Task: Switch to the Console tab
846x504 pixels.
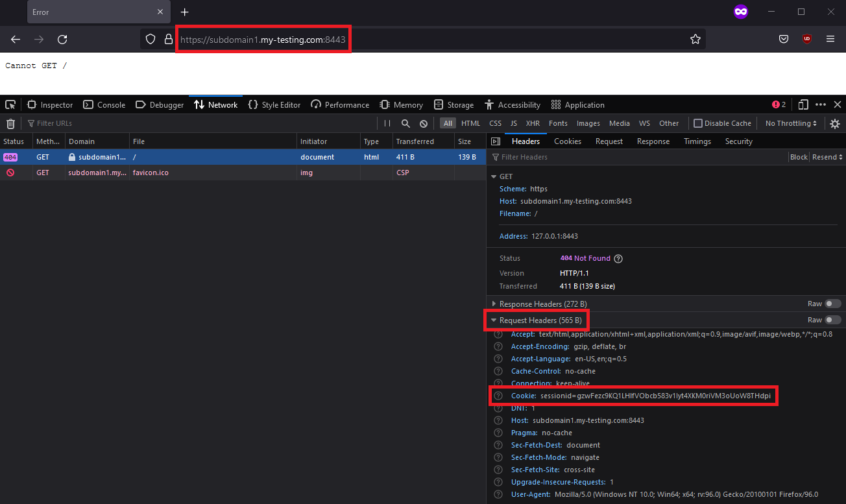Action: pyautogui.click(x=104, y=104)
